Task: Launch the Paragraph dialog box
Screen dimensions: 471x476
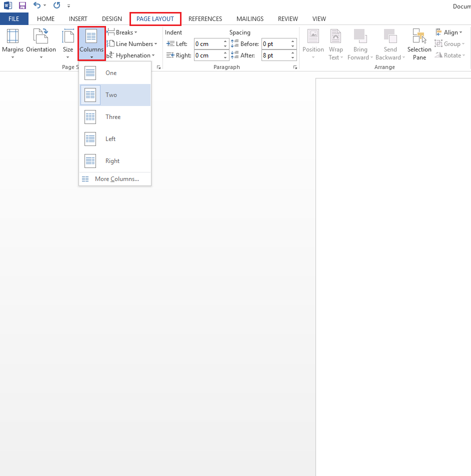Action: point(295,66)
